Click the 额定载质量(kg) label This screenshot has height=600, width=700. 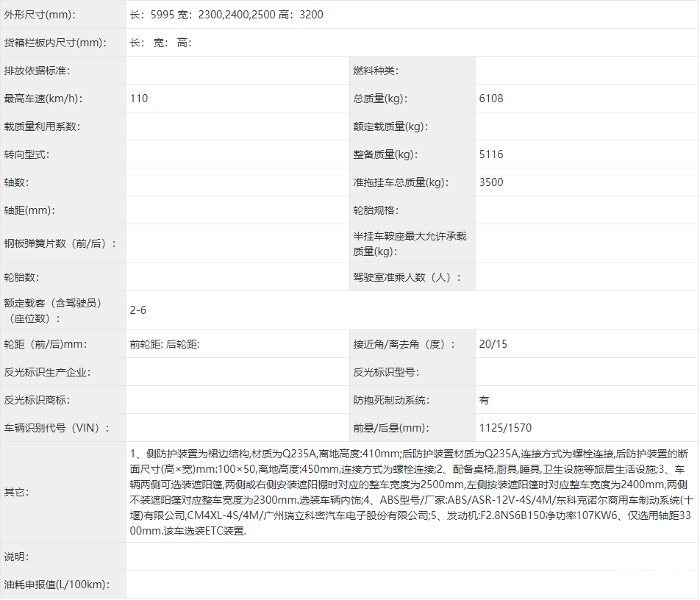[x=390, y=126]
